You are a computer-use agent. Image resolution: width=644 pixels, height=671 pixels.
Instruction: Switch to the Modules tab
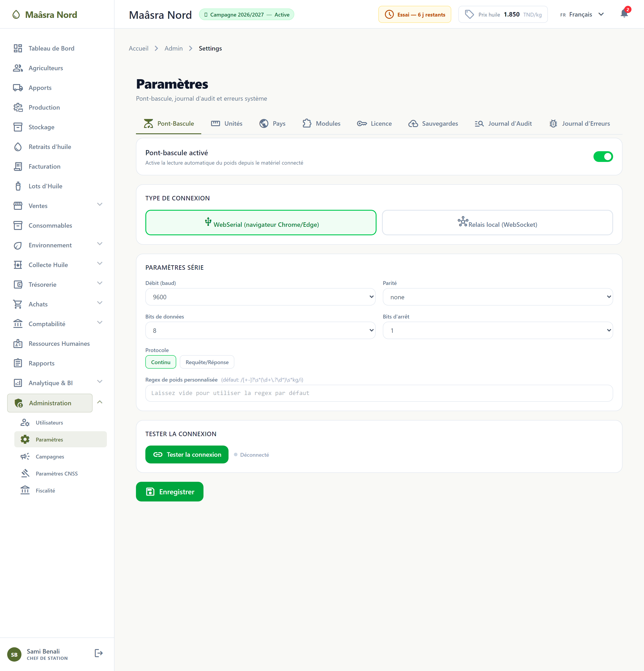[x=321, y=124]
